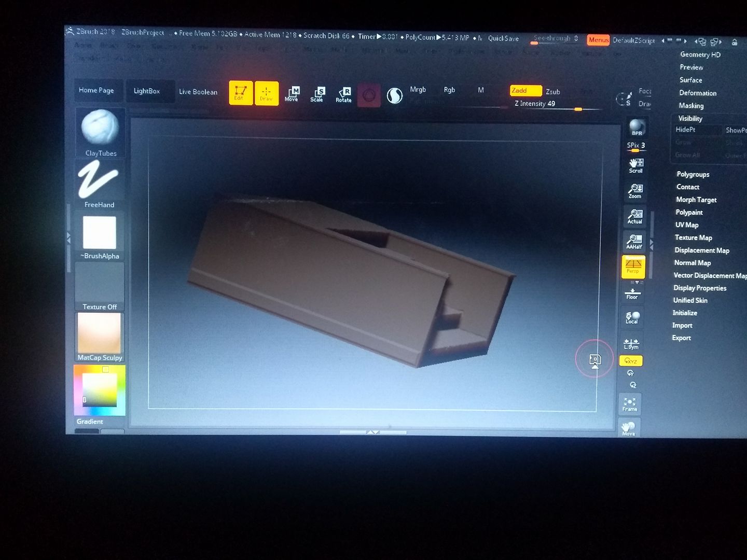Image resolution: width=747 pixels, height=560 pixels.
Task: Expand the Masking subpalette
Action: click(691, 105)
